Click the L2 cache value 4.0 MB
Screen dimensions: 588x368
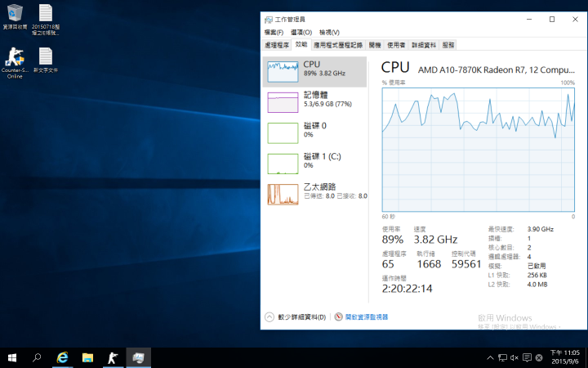tap(537, 285)
